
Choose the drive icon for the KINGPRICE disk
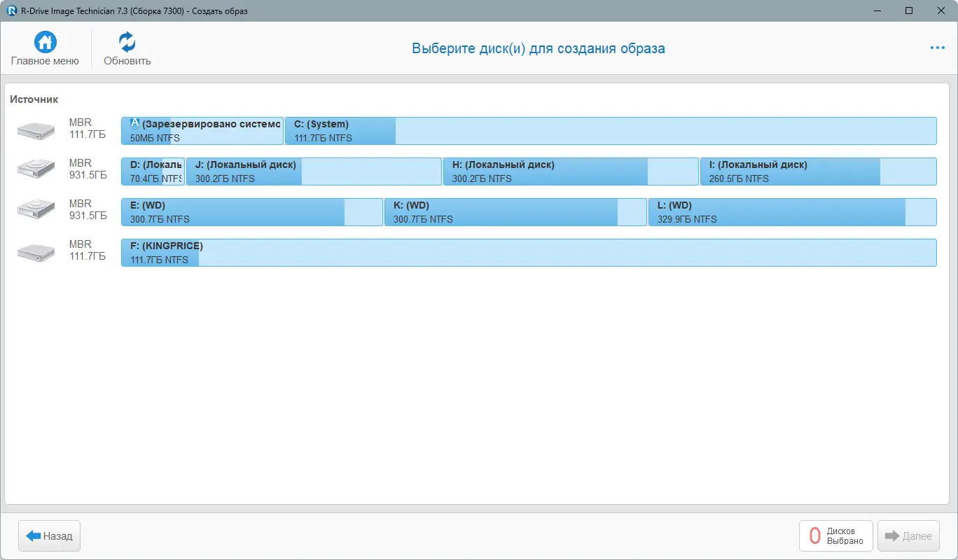(36, 251)
